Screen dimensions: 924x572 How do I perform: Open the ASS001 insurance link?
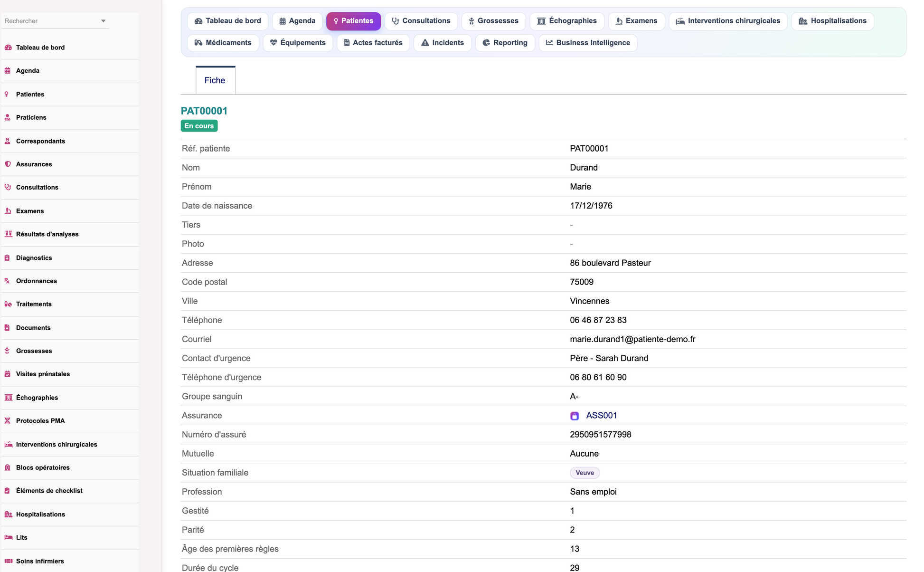602,416
